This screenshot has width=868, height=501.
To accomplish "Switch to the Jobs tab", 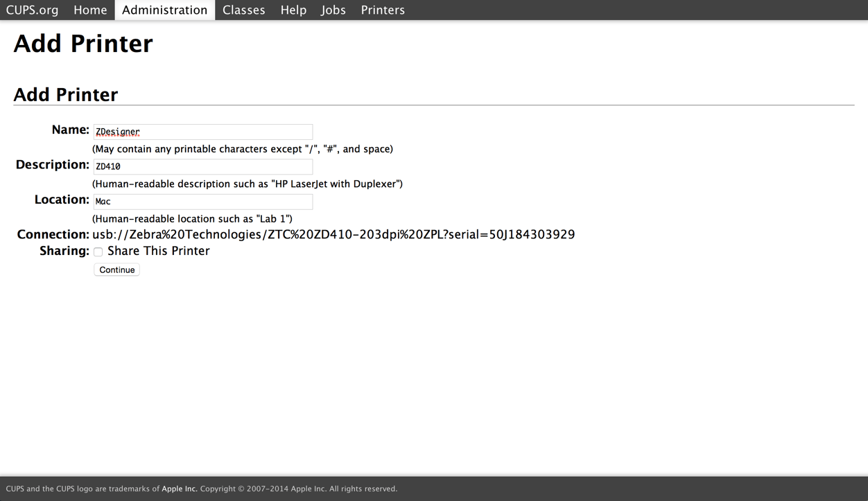I will click(x=333, y=10).
